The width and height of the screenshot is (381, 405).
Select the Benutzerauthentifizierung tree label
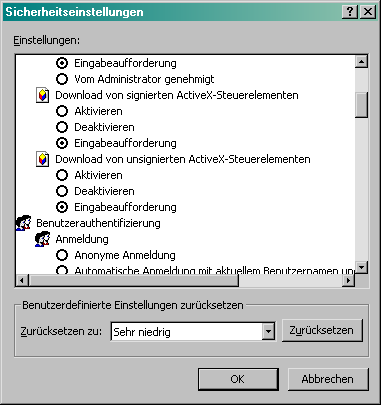(98, 223)
